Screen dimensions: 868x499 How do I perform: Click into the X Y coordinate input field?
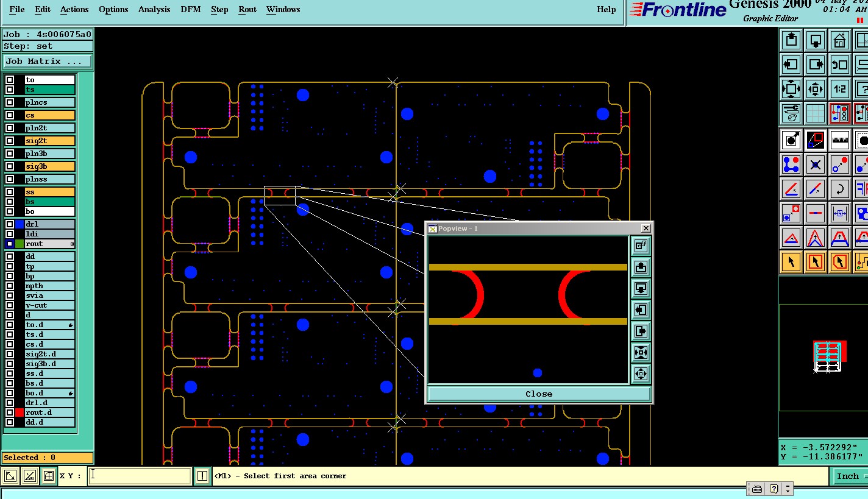[x=140, y=476]
